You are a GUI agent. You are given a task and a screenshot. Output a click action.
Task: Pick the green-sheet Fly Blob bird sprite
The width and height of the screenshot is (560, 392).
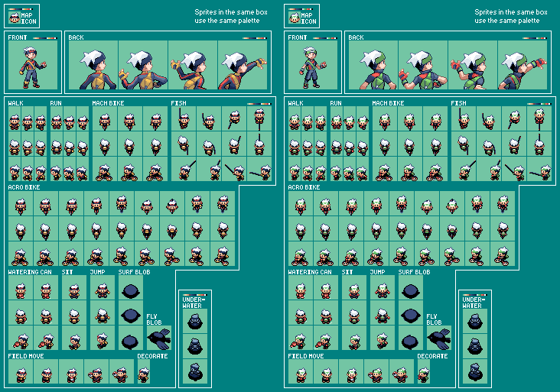click(x=439, y=339)
